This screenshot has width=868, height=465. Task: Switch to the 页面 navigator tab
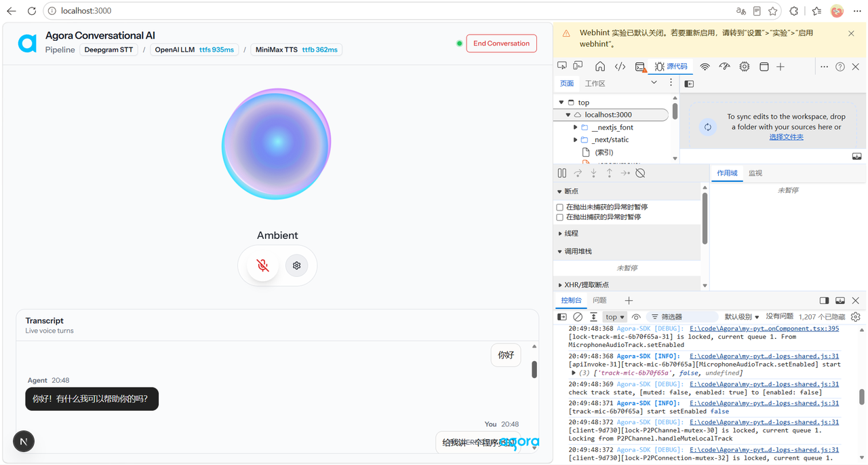567,83
